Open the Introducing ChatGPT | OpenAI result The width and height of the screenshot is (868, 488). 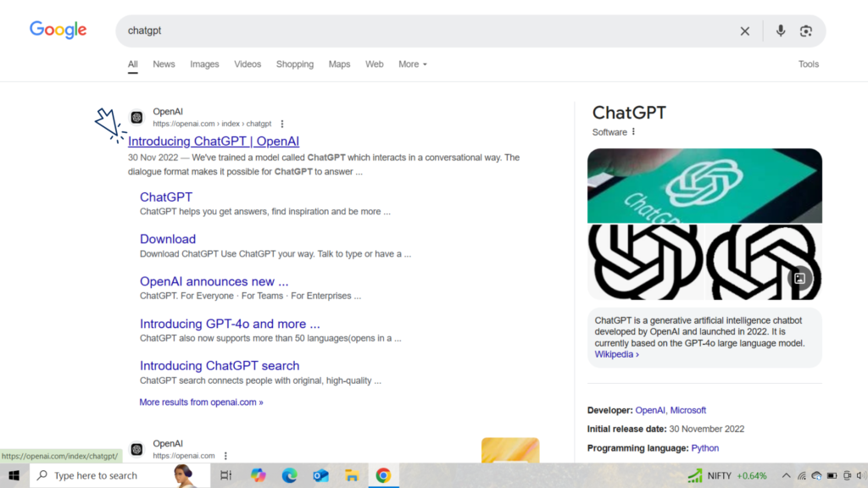[x=214, y=141]
